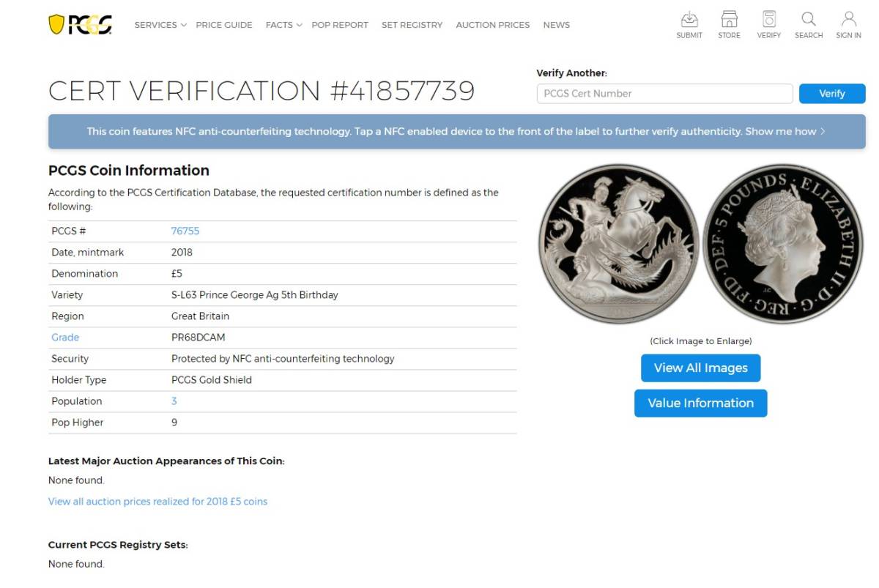879x588 pixels.
Task: Click the Sign In person icon
Action: coord(848,20)
